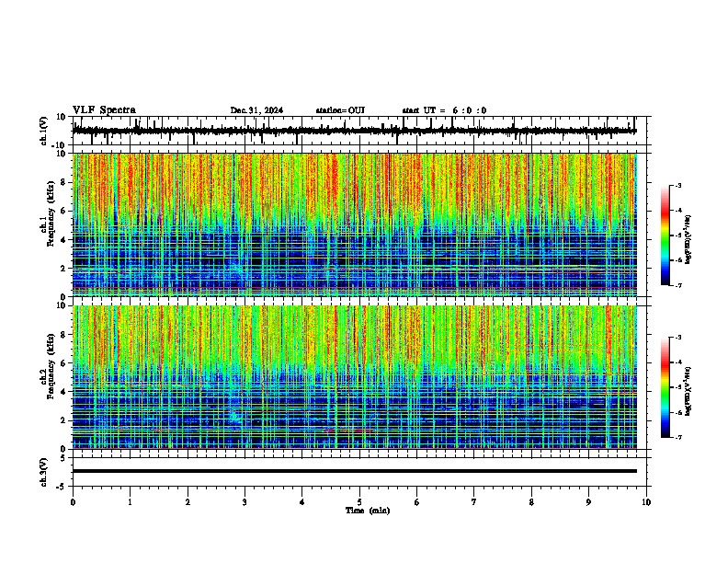
Task: Click the "8" kHz tick on ch.2 frequency axis
Action: [64, 335]
